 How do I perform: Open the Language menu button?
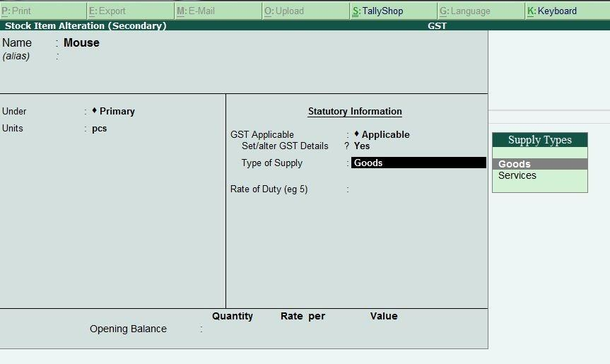coord(481,11)
